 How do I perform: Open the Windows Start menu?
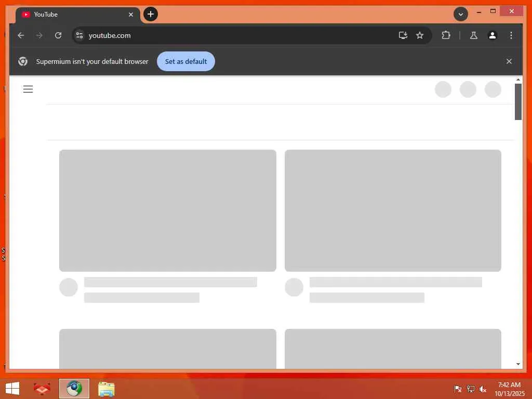click(12, 389)
